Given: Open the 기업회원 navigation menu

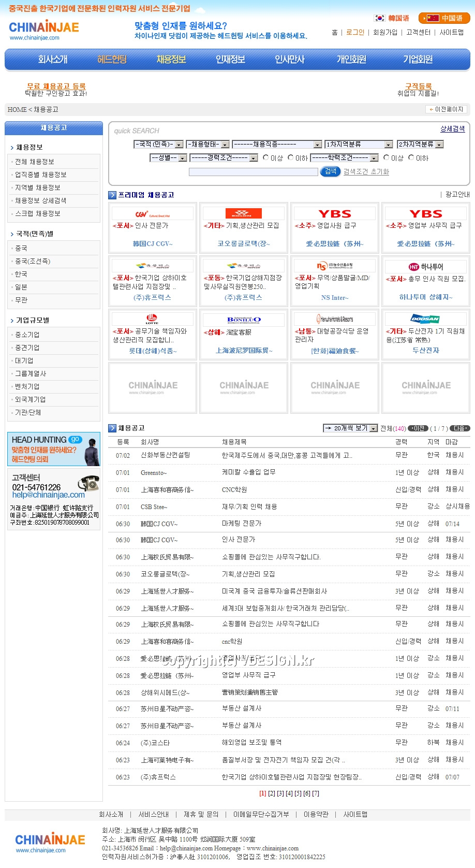Looking at the screenshot, I should pos(418,59).
